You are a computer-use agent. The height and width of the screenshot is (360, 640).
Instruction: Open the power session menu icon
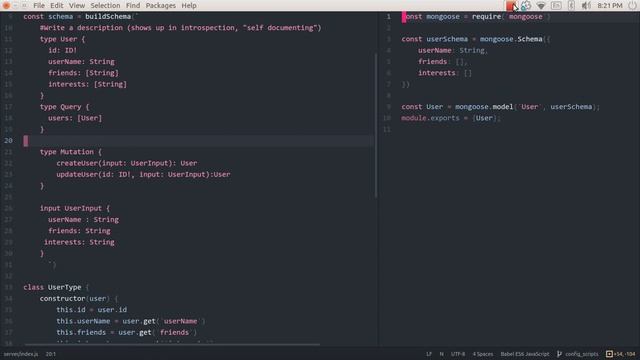[632, 6]
